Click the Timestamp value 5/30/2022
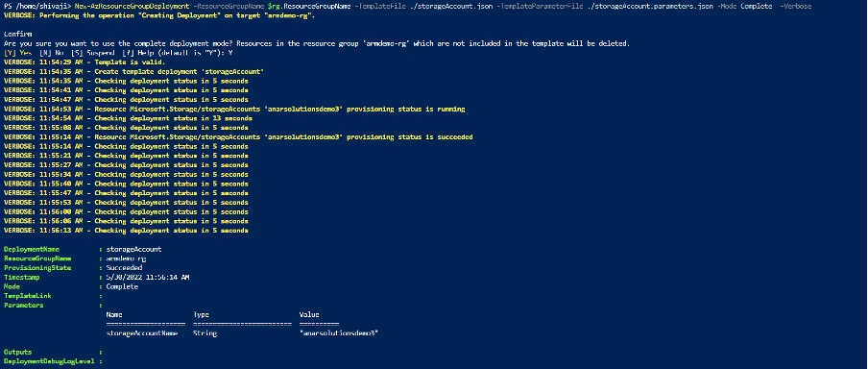 tap(148, 277)
